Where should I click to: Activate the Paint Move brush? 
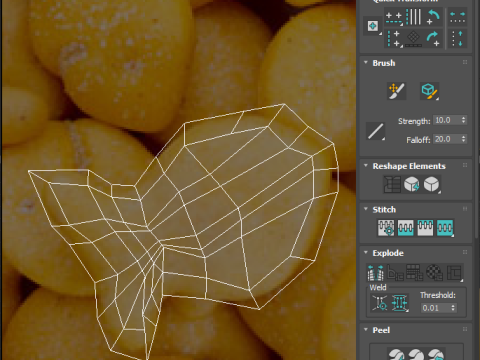(x=396, y=91)
